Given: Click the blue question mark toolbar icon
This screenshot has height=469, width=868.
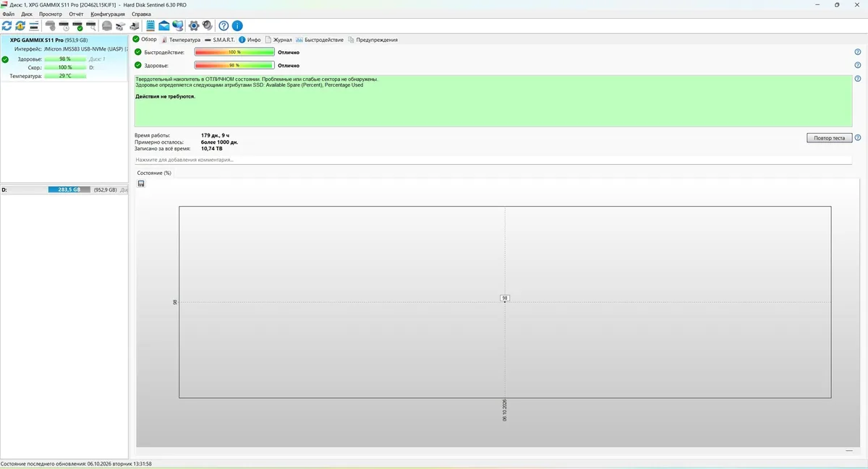Looking at the screenshot, I should [224, 26].
